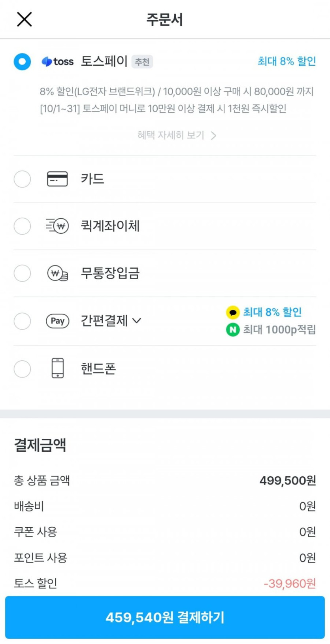Click the 최대 8% 할인 Toss link
330x644 pixels.
(287, 61)
